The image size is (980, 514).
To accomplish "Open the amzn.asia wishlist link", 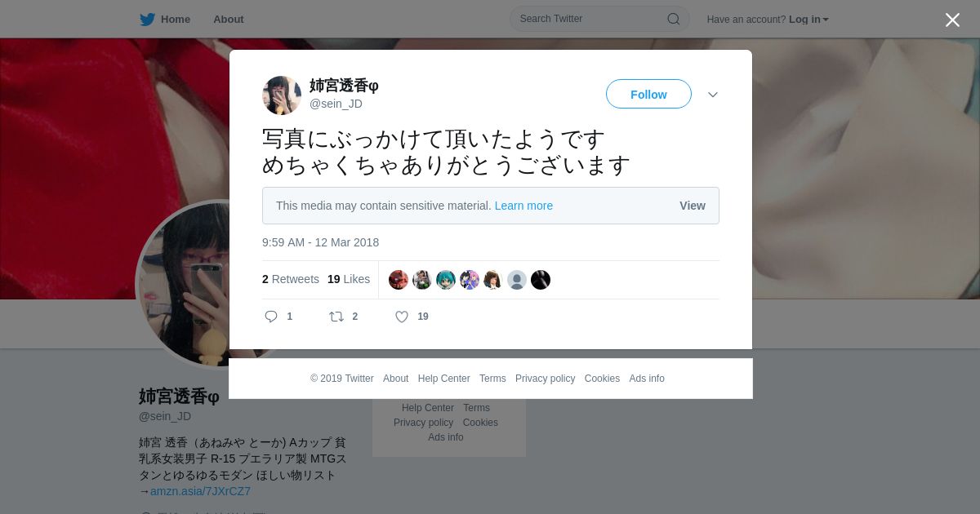I will pos(200,491).
